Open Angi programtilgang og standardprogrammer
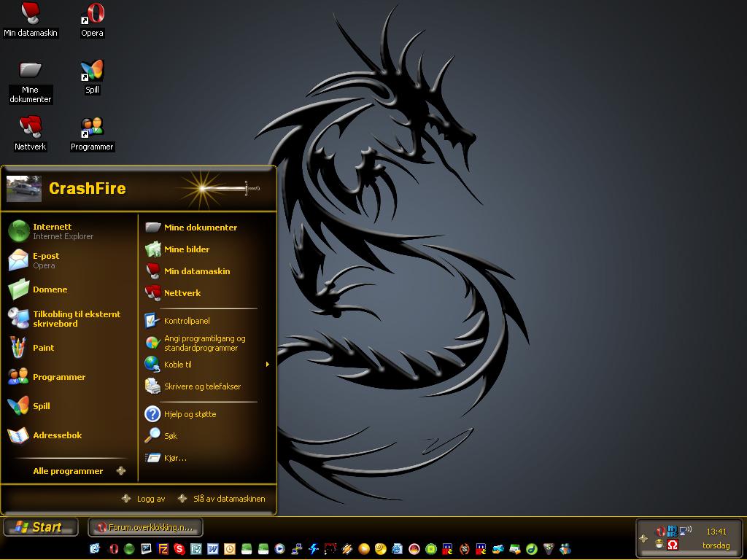The width and height of the screenshot is (747, 560). coord(207,343)
